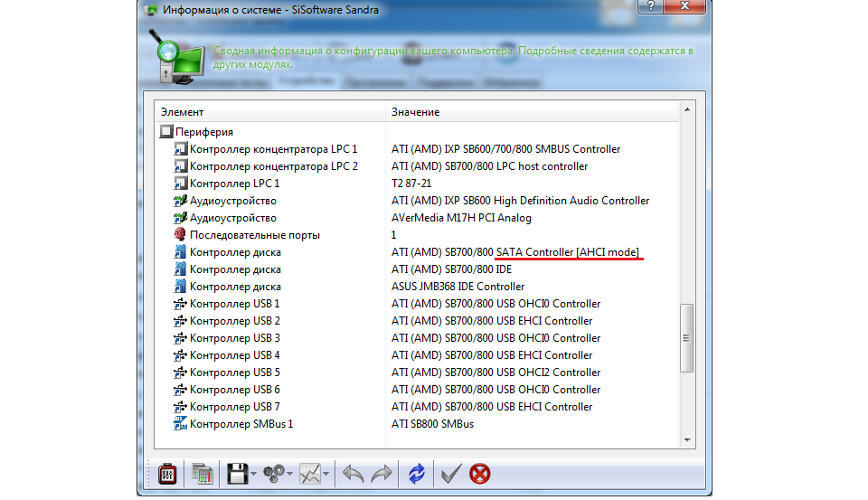Viewport: 868px width, 500px height.
Task: Collapse the Периферия group checkbox icon
Action: [x=166, y=131]
